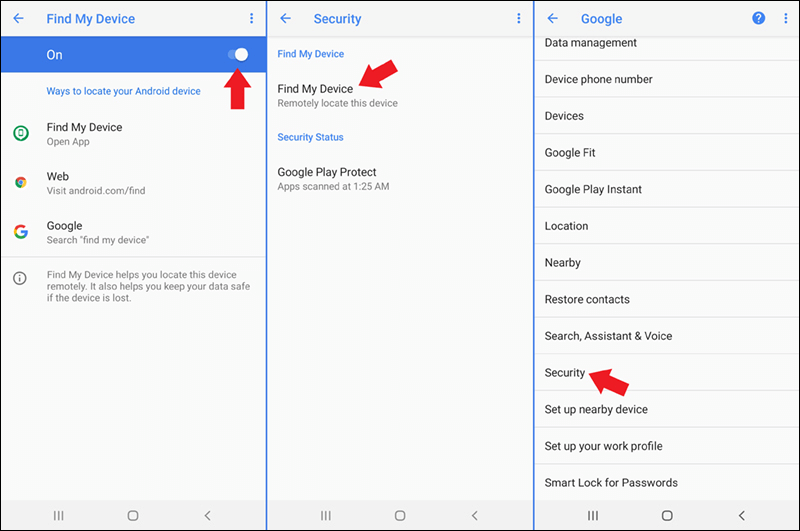The height and width of the screenshot is (531, 800).
Task: Tap the Google G logo icon
Action: 20,232
